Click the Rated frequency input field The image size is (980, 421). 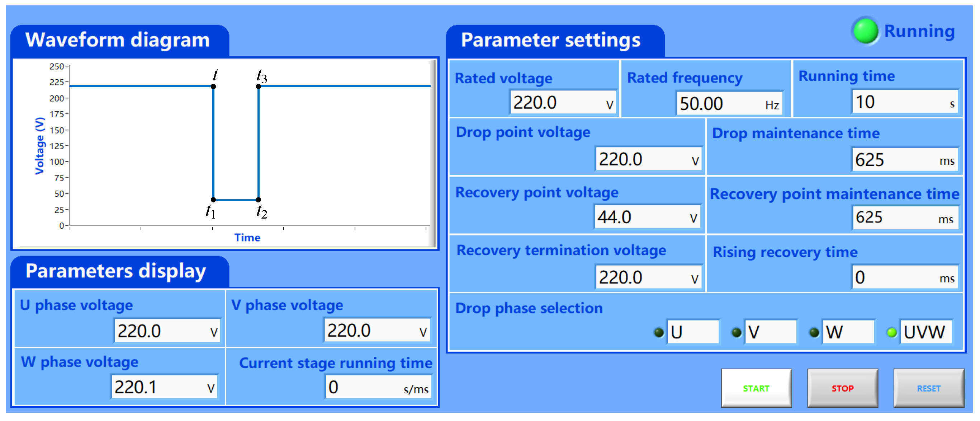pyautogui.click(x=729, y=103)
